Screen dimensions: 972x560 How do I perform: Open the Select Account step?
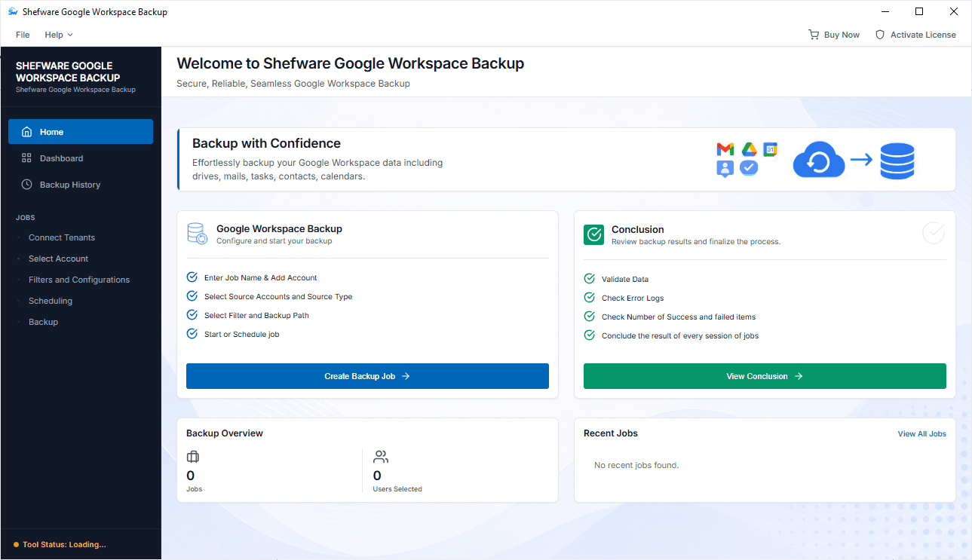[59, 259]
